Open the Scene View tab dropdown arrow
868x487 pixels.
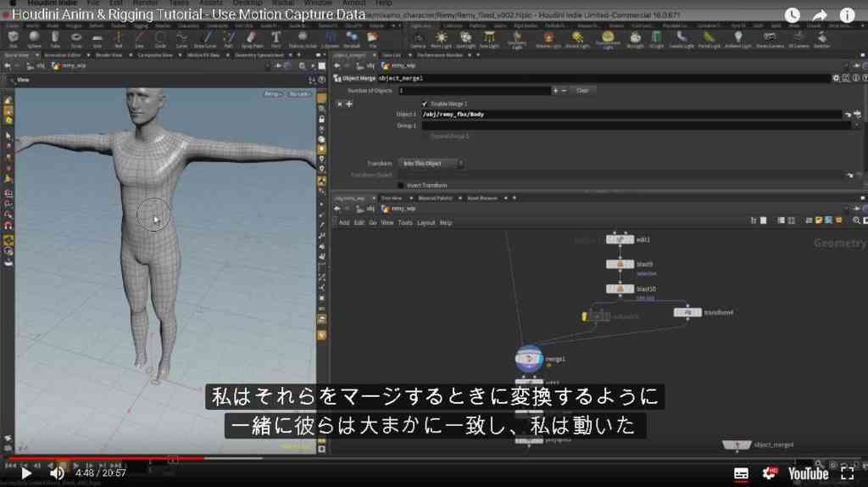pos(37,55)
